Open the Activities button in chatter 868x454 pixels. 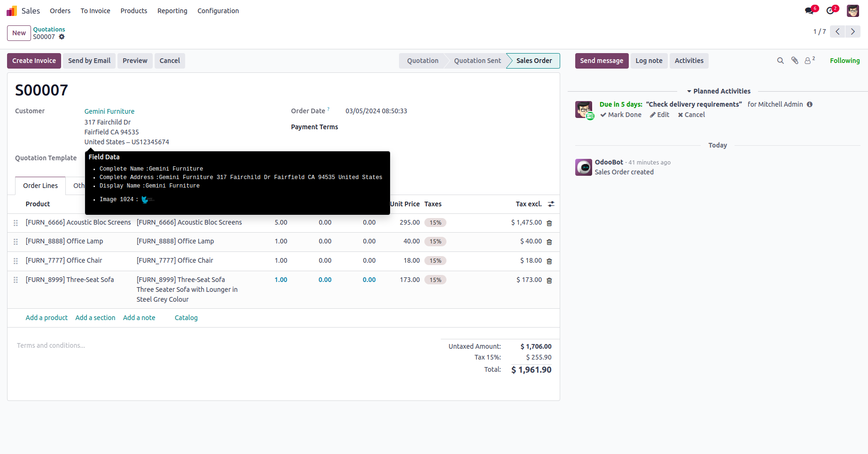[x=689, y=61]
